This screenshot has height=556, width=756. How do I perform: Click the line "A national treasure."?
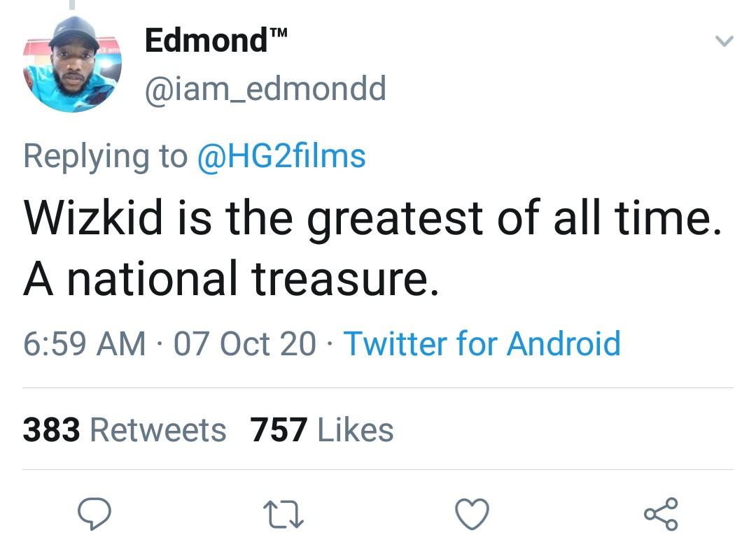pos(232,278)
